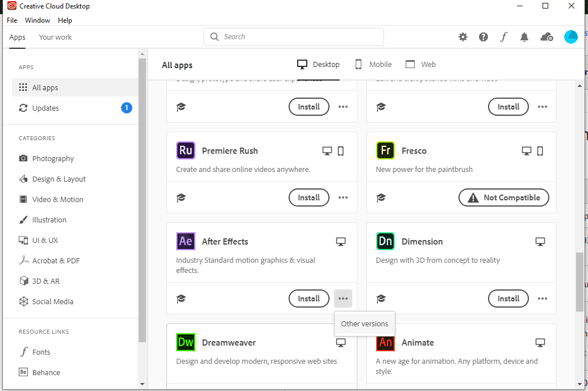Click sidebar scroll down arrow
588x391 pixels.
point(142,384)
